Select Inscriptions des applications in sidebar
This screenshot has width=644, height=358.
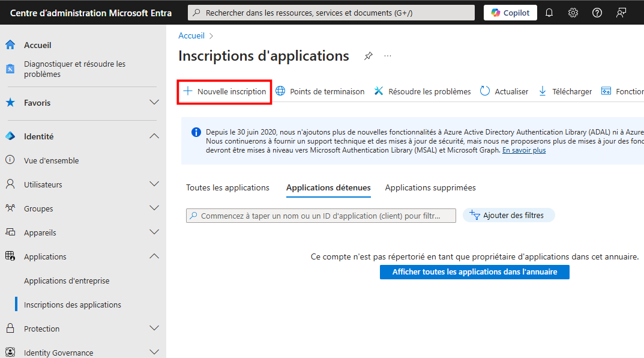[72, 305]
